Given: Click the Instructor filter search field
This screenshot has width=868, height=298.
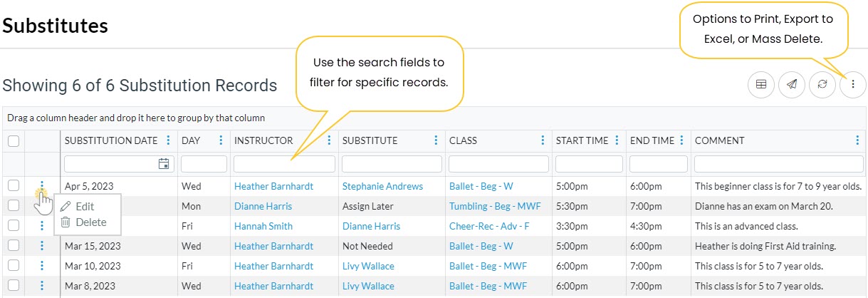Looking at the screenshot, I should pos(284,164).
